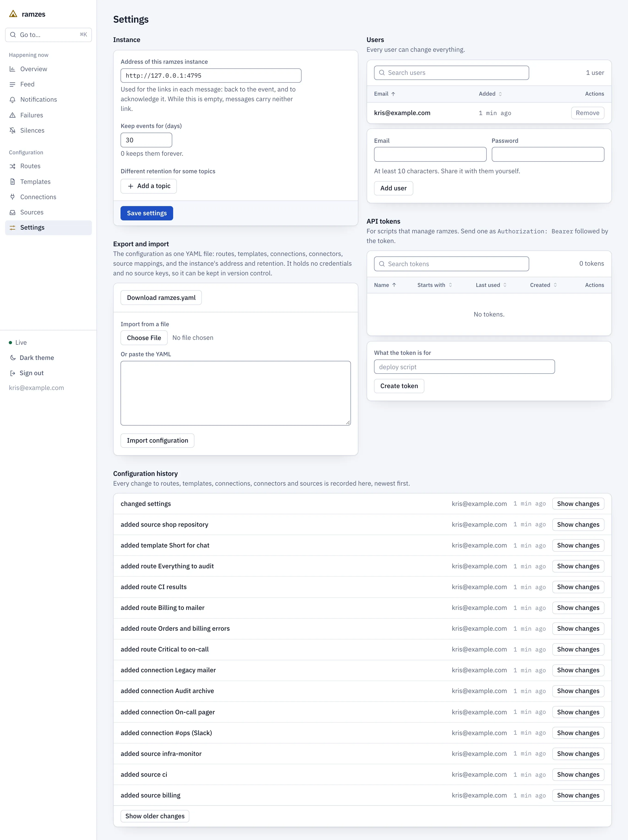Viewport: 628px width, 840px height.
Task: Sort users table by Email column
Action: pos(384,94)
